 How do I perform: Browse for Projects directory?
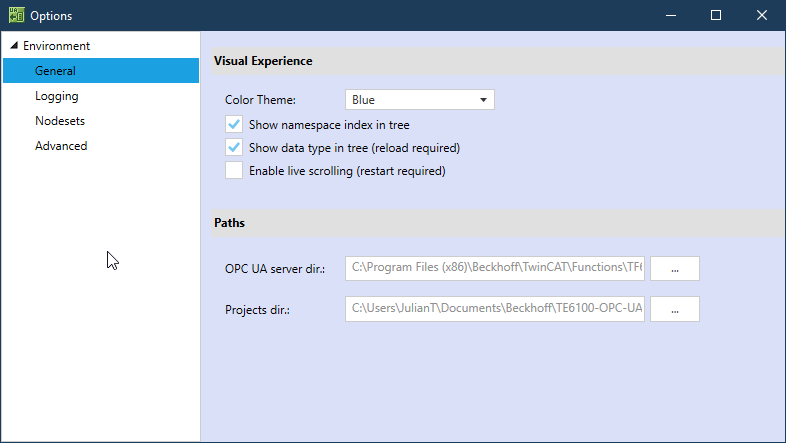675,309
